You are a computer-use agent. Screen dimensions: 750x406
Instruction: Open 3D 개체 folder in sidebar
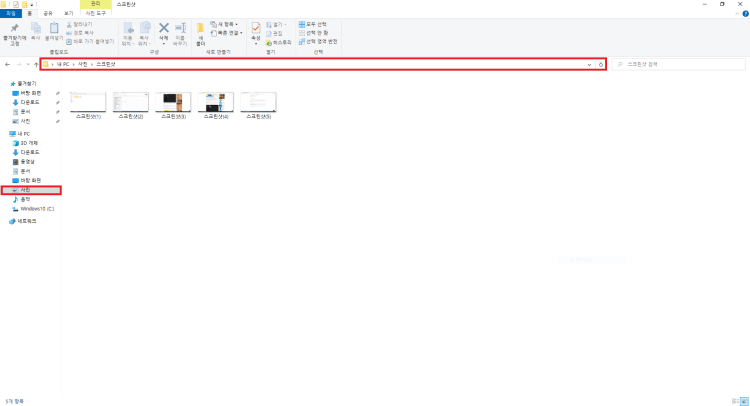click(x=29, y=143)
